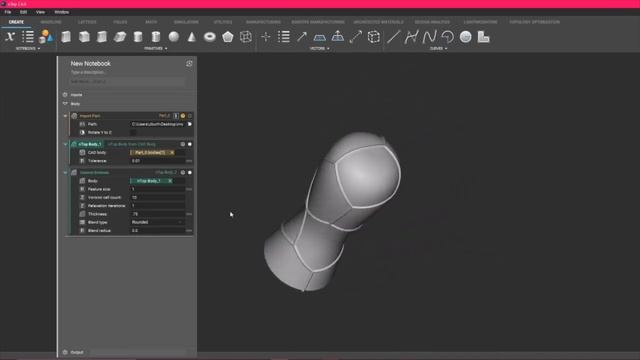Open the Curves group dropdown
Image resolution: width=640 pixels, height=360 pixels.
pyautogui.click(x=438, y=49)
